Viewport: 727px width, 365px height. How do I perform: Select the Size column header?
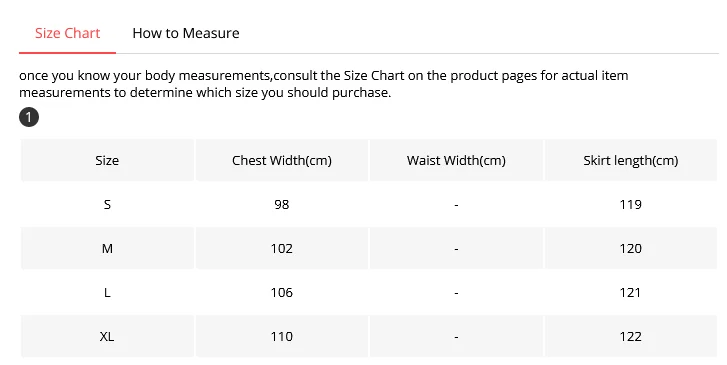(x=107, y=160)
